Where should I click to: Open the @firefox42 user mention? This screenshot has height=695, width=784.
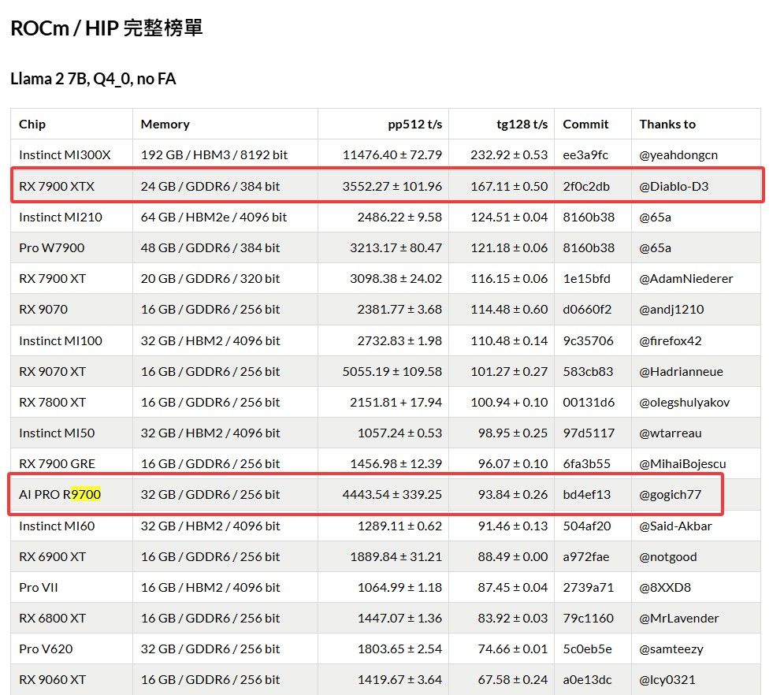671,341
